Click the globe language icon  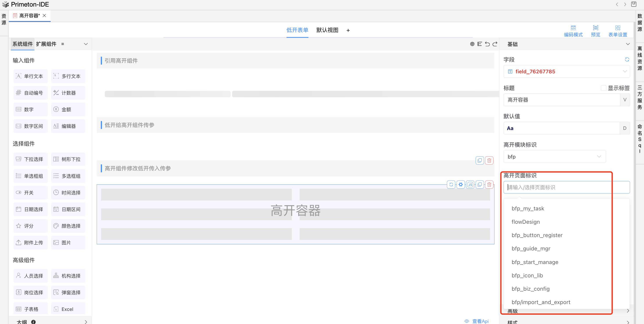[472, 44]
